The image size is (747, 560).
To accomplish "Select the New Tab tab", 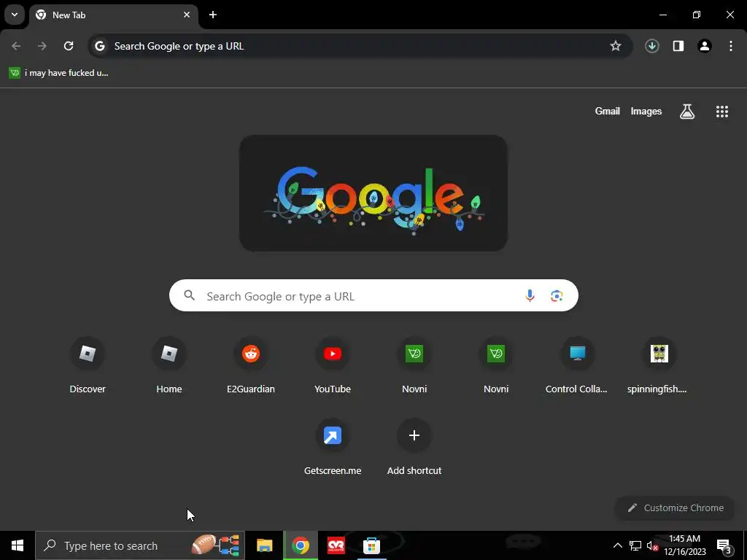I will coord(113,15).
